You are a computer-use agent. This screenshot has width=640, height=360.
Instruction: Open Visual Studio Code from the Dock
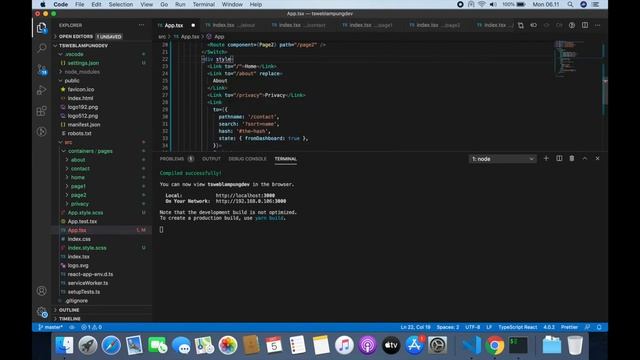471,345
